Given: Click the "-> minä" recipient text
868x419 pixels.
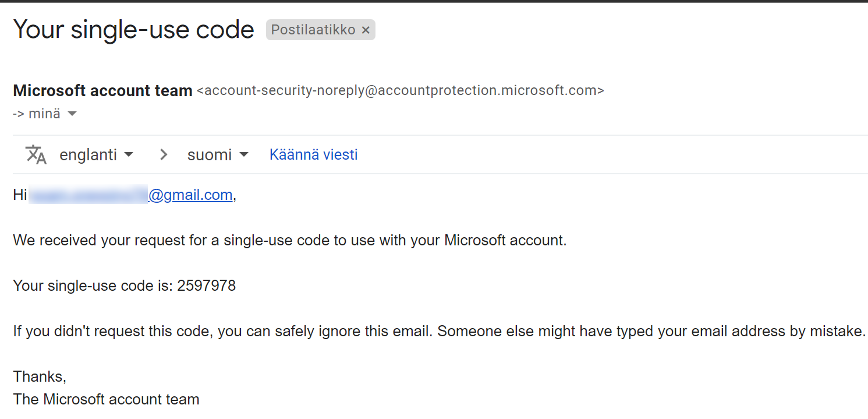Looking at the screenshot, I should click(36, 114).
